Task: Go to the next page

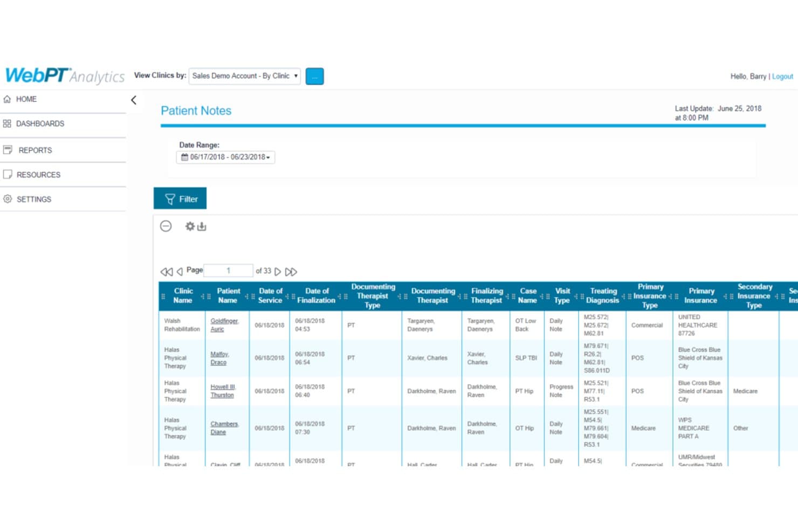Action: pos(278,271)
